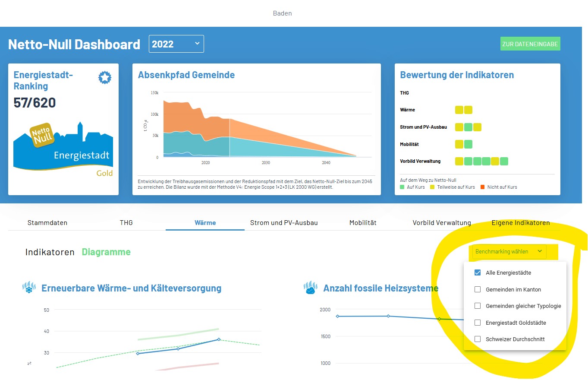
Task: Click the Vorbild Verwaltung indicator row label
Action: coord(421,161)
